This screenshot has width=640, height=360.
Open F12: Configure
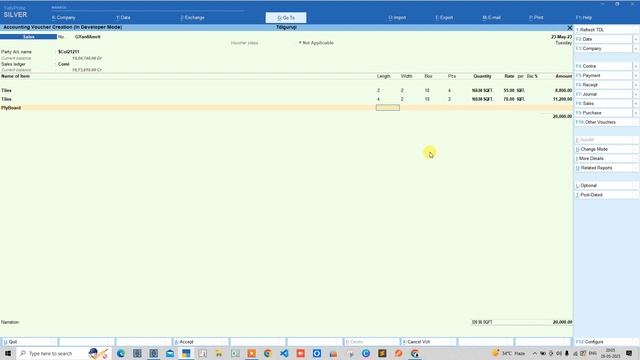[x=604, y=342]
